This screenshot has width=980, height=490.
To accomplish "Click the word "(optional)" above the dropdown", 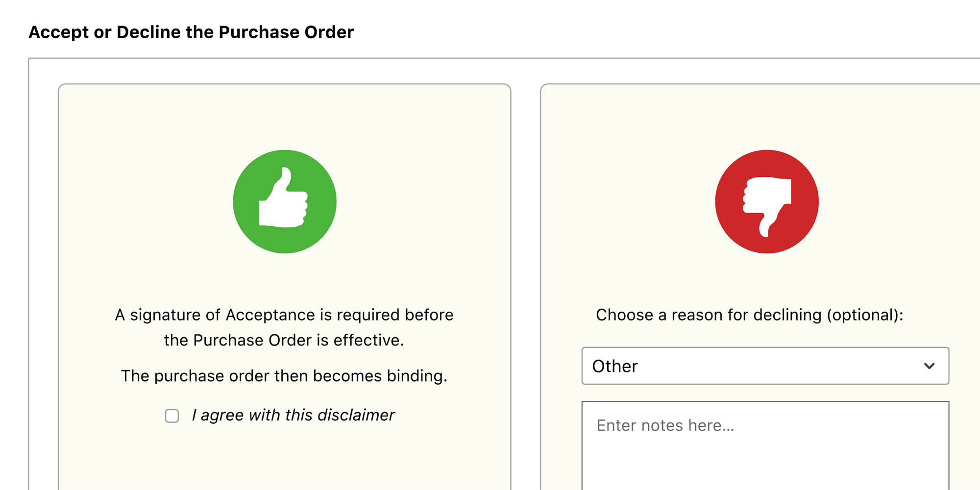I will click(864, 315).
